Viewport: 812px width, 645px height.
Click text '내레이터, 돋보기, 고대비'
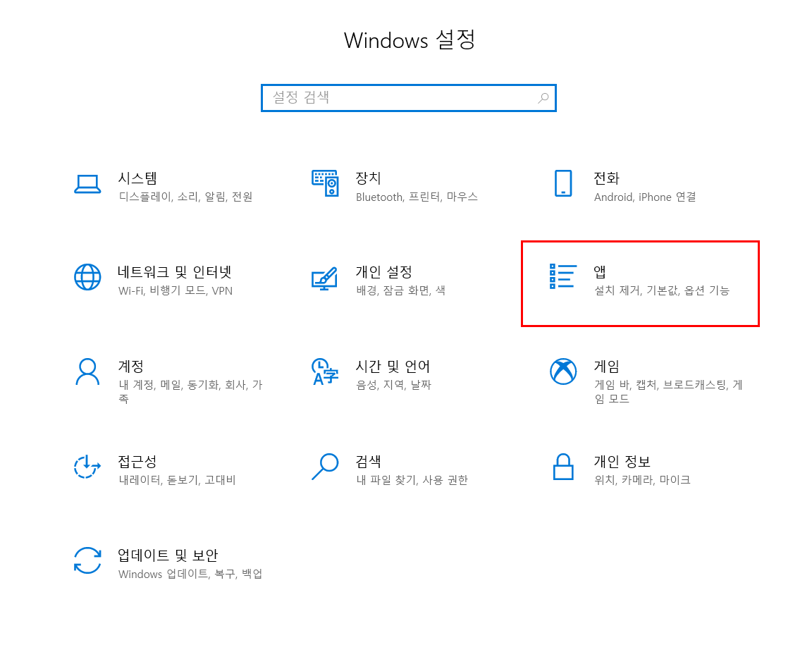click(x=177, y=480)
